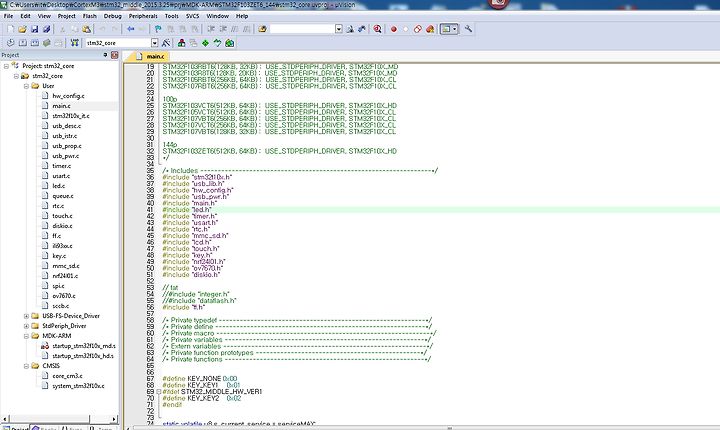Image resolution: width=720 pixels, height=430 pixels.
Task: Click line 41 #include "led.h" in editor
Action: 186,210
